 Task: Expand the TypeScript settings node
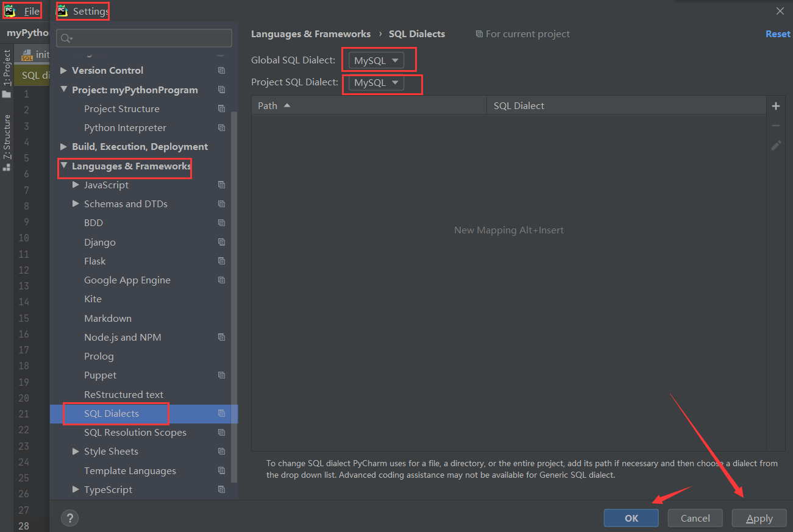point(76,489)
